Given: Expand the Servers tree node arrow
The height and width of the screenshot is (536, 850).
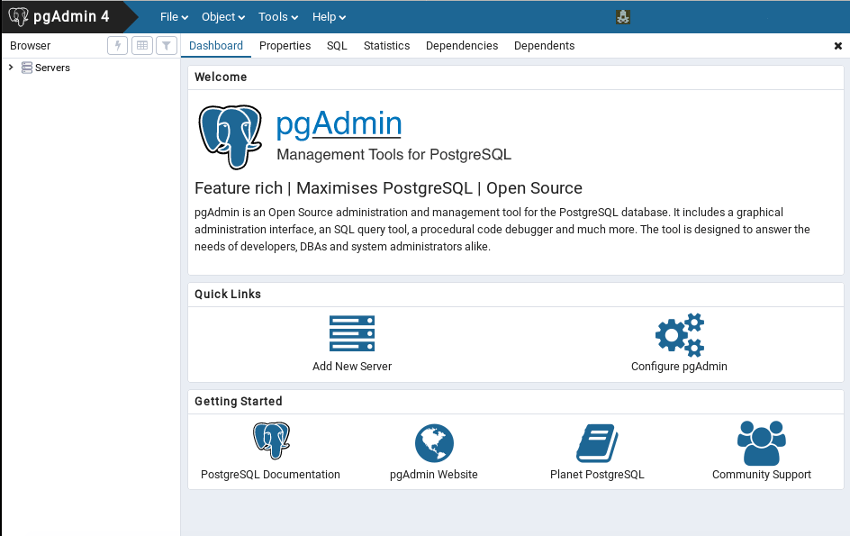Looking at the screenshot, I should 11,67.
